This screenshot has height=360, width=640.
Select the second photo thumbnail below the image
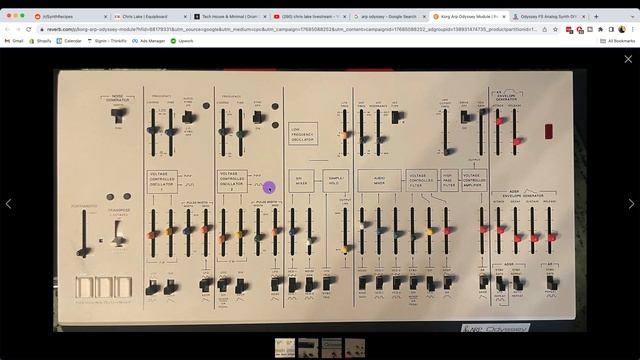(308, 348)
